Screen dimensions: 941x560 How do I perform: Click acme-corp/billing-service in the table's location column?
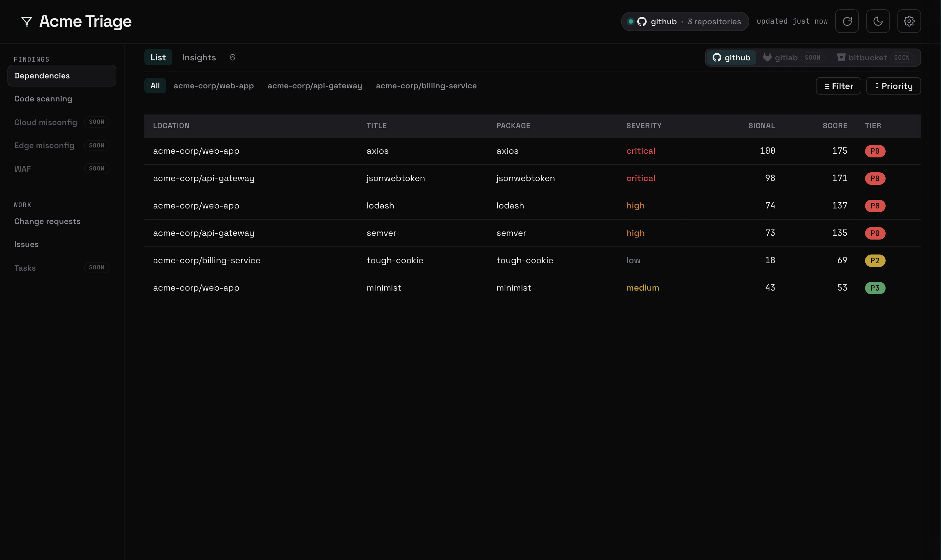(x=207, y=260)
